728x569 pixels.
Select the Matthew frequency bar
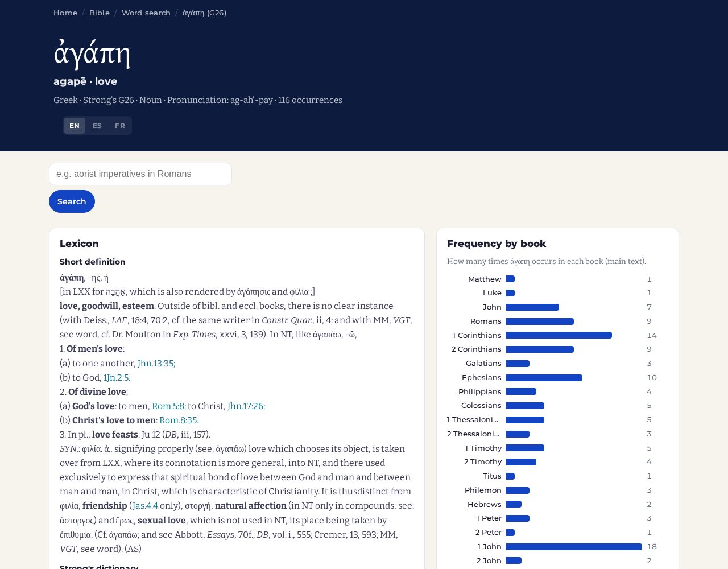(x=510, y=279)
